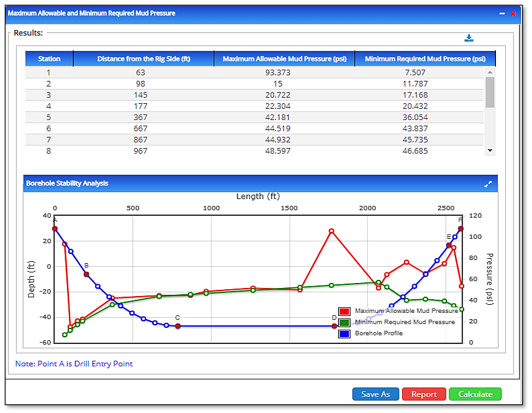Click the Save As button
532x413 pixels.
tap(375, 394)
